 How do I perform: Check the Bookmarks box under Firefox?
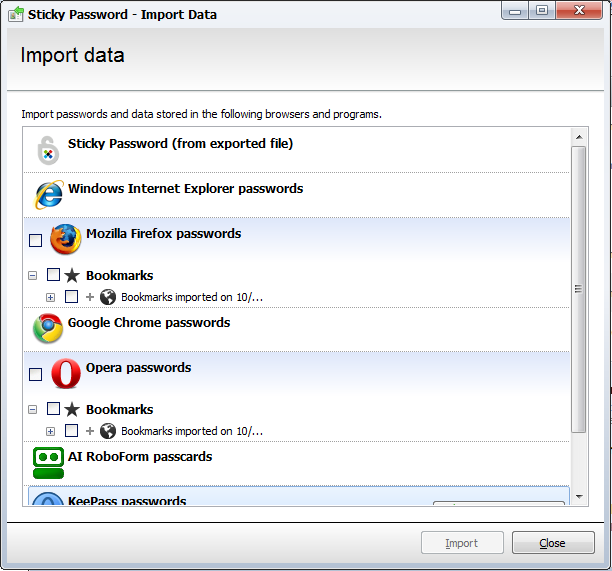pyautogui.click(x=53, y=274)
